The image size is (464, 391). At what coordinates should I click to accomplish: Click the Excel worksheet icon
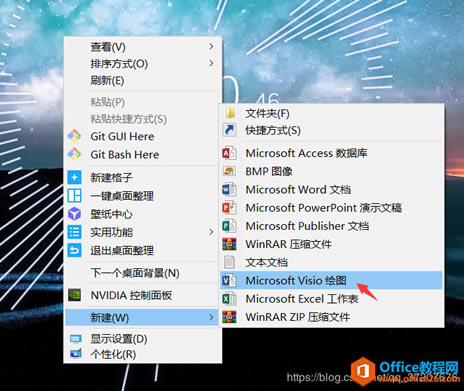pyautogui.click(x=229, y=298)
